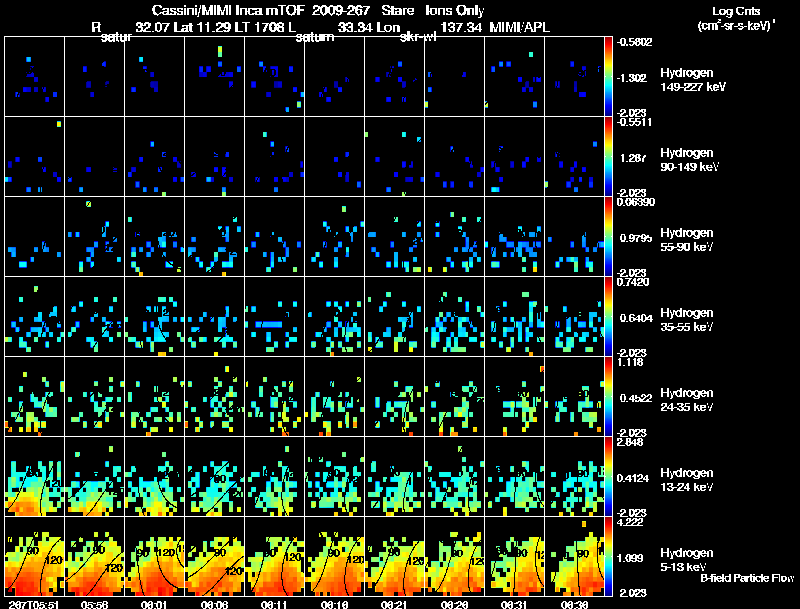Click the "Log Cnts" colorbar heading

(x=736, y=11)
